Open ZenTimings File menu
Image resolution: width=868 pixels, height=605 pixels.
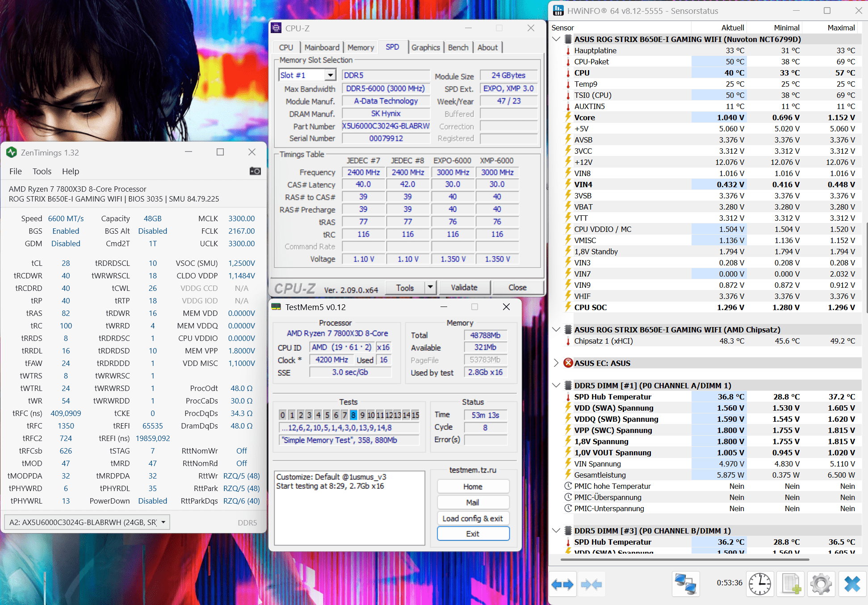pyautogui.click(x=16, y=171)
